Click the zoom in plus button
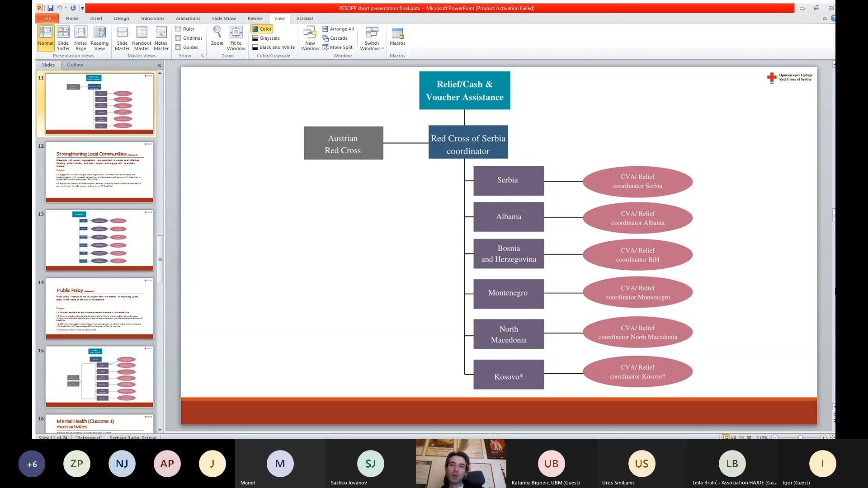Screen dimensions: 868x488 coord(823,437)
